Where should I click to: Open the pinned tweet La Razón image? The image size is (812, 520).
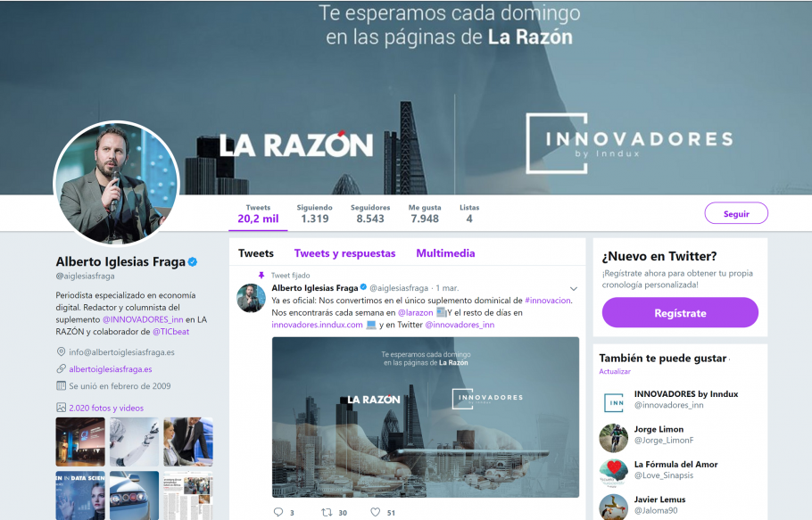(x=425, y=417)
